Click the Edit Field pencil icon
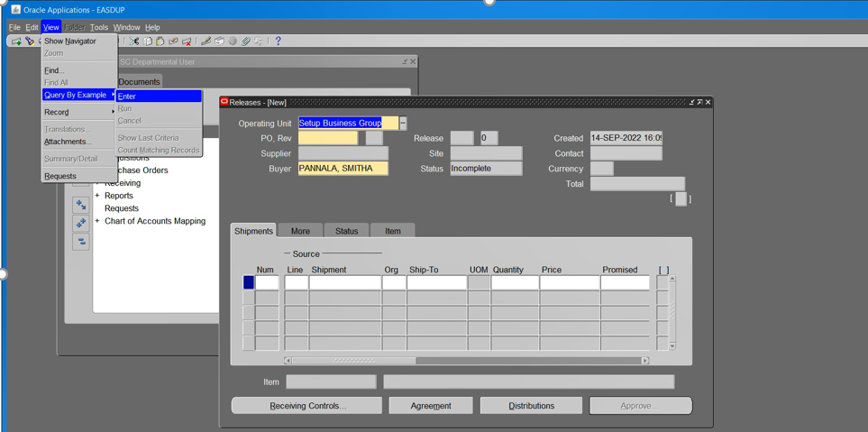Viewport: 868px width, 432px height. [206, 41]
